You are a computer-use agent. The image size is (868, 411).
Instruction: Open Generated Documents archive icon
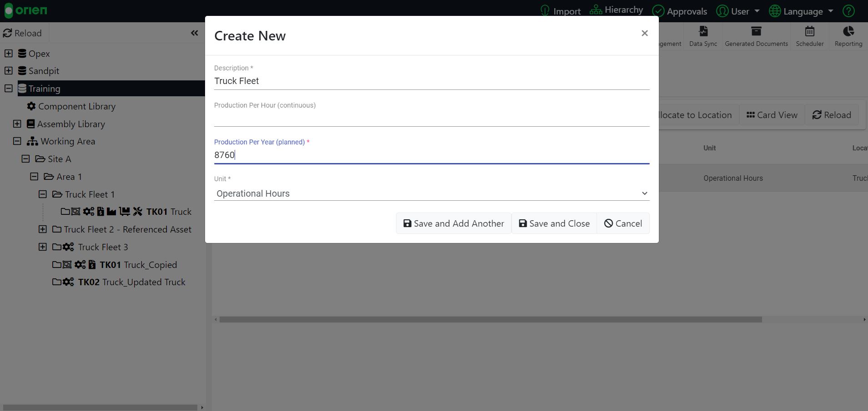tap(756, 31)
